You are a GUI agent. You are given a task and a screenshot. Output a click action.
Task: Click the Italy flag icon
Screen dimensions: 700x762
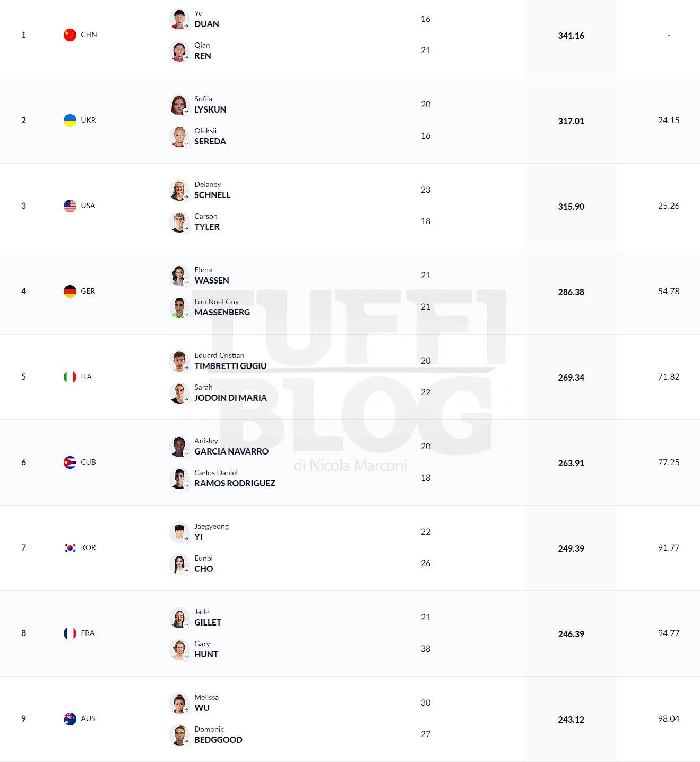pyautogui.click(x=70, y=377)
